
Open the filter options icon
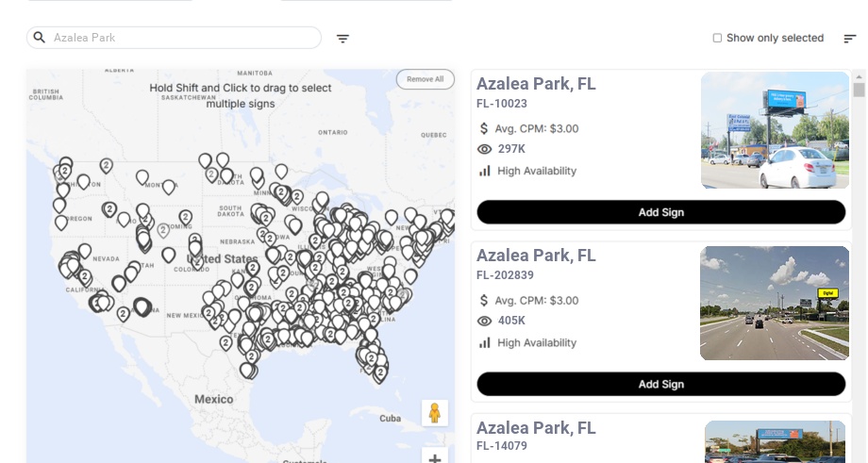click(x=342, y=39)
